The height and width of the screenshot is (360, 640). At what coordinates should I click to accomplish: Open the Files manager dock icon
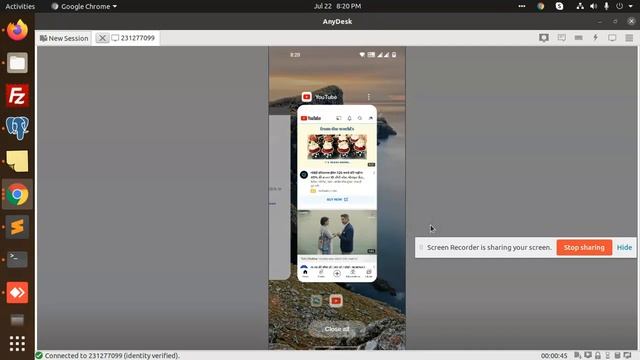[17, 63]
